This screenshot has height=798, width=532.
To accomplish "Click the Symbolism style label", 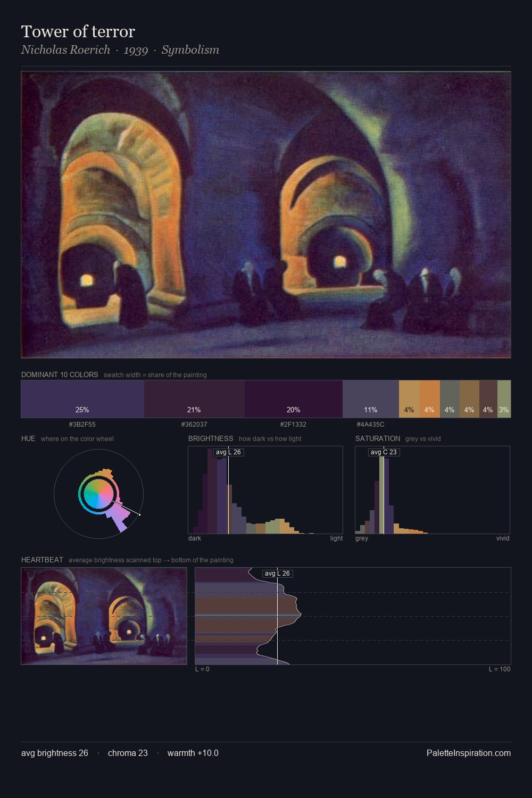I will tap(190, 50).
